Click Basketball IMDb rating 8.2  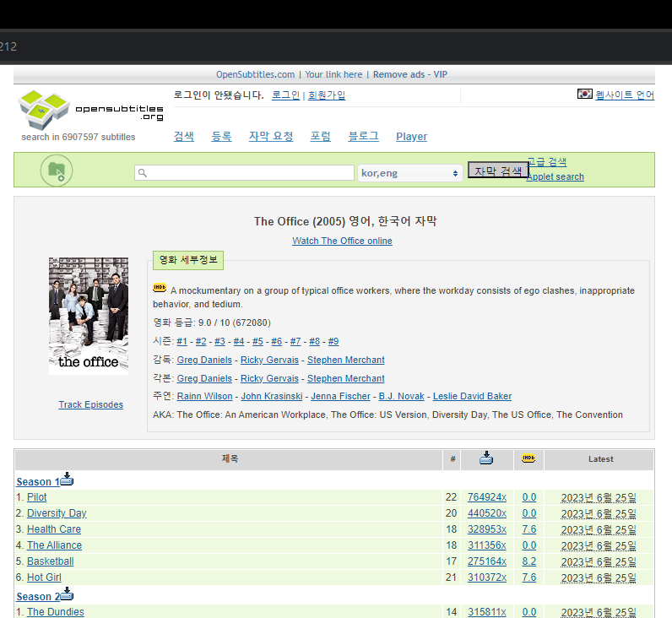click(528, 561)
